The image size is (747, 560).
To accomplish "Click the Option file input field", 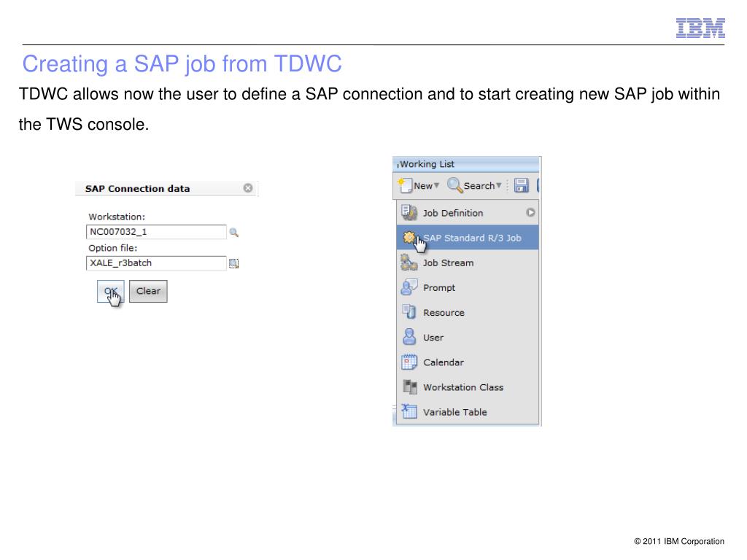I will click(x=156, y=262).
